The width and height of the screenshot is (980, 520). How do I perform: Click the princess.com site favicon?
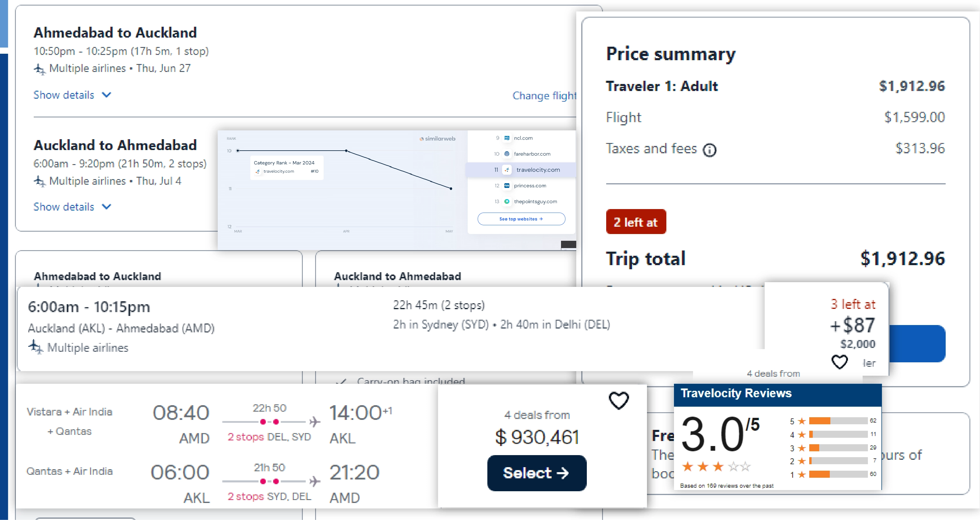[x=507, y=186]
